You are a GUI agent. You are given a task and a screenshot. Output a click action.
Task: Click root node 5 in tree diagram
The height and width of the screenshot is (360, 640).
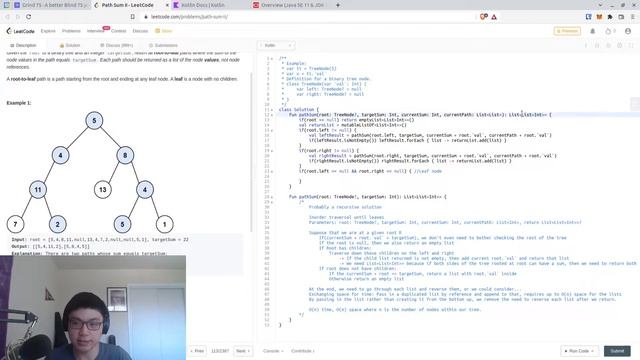[x=94, y=121]
